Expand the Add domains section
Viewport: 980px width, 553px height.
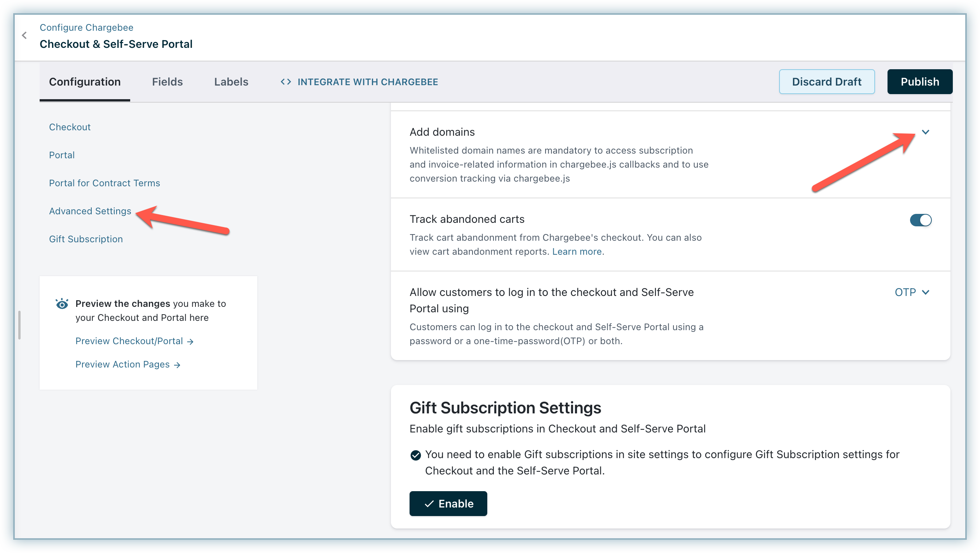pos(926,132)
